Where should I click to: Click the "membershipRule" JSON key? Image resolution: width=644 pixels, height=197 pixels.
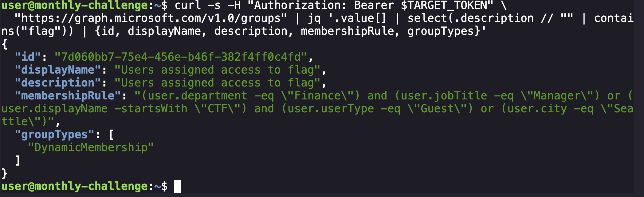[68, 96]
